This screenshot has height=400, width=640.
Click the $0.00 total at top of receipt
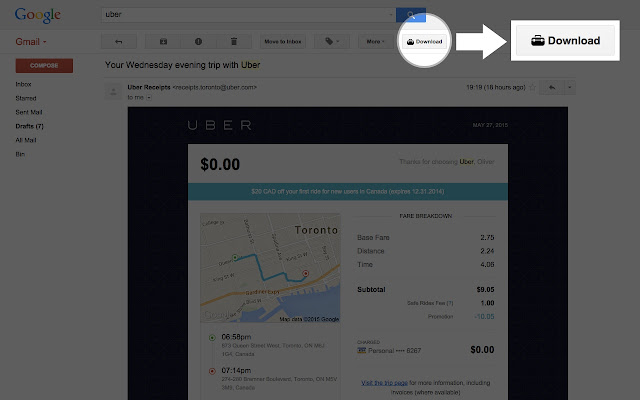220,164
